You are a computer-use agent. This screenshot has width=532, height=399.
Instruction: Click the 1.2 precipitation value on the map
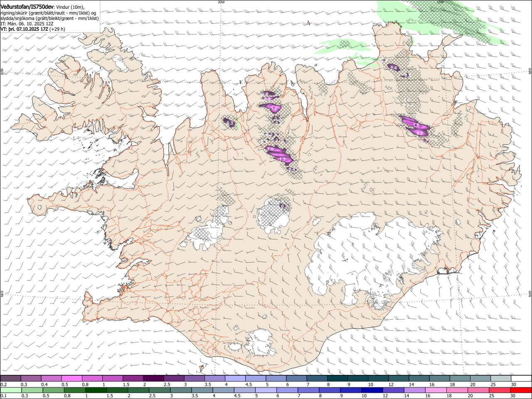point(274,108)
